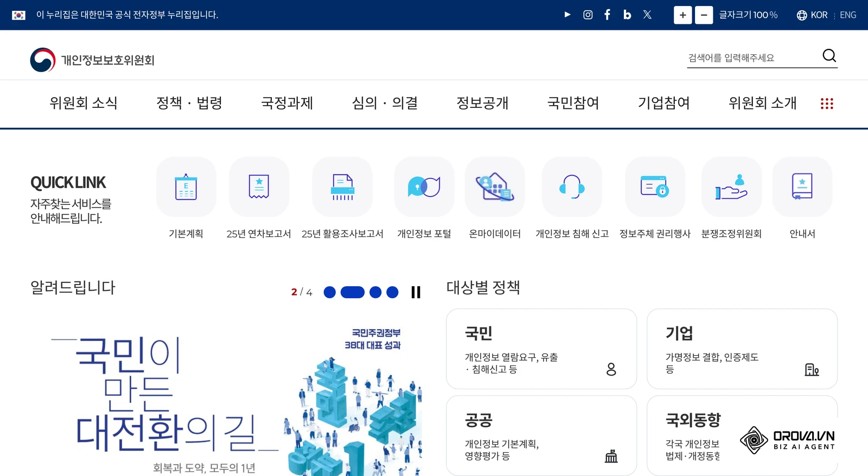Open the 위원회 소식 menu
The width and height of the screenshot is (868, 476).
point(84,103)
